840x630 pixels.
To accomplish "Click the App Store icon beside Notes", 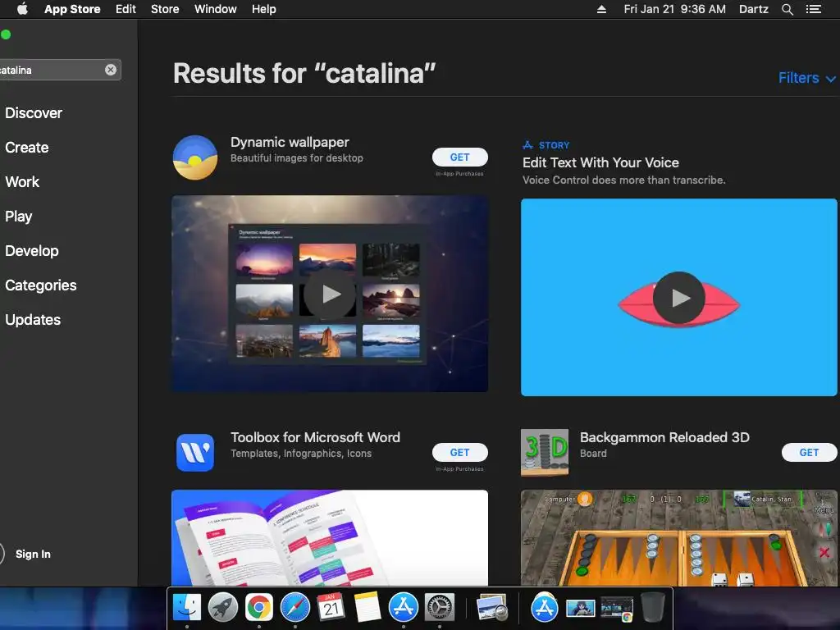I will [x=404, y=608].
